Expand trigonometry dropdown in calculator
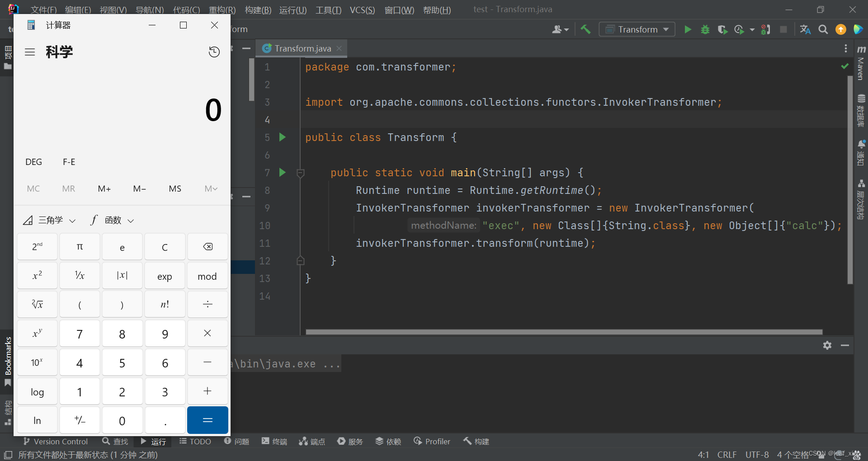Screen dimensions: 868x461 49,220
